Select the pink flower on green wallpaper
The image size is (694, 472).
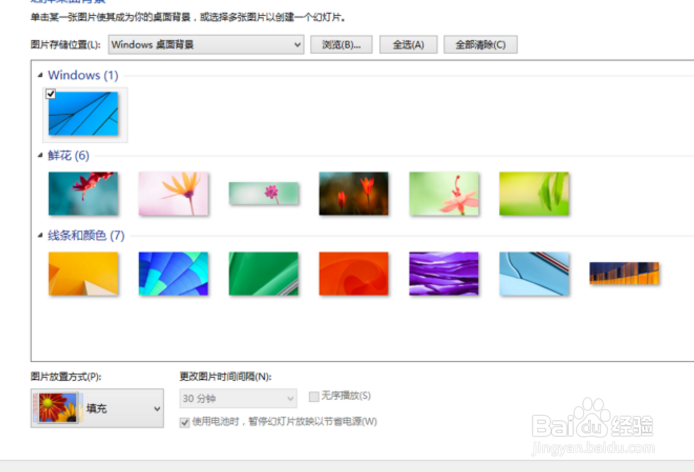click(x=444, y=193)
